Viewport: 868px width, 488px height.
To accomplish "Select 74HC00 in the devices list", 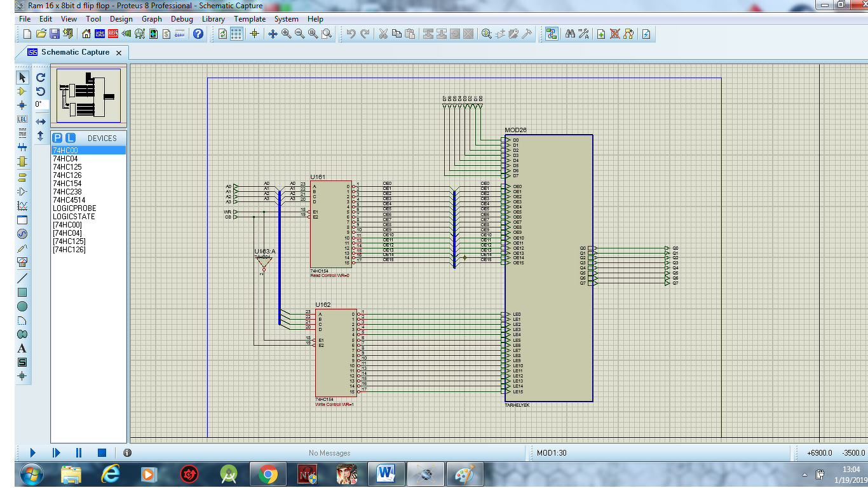I will point(88,151).
